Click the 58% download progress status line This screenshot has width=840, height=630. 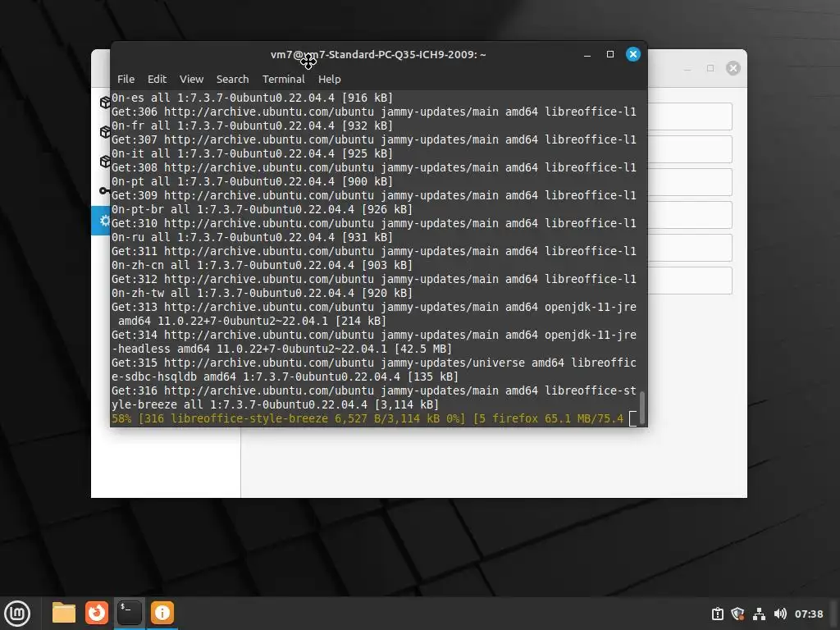367,418
